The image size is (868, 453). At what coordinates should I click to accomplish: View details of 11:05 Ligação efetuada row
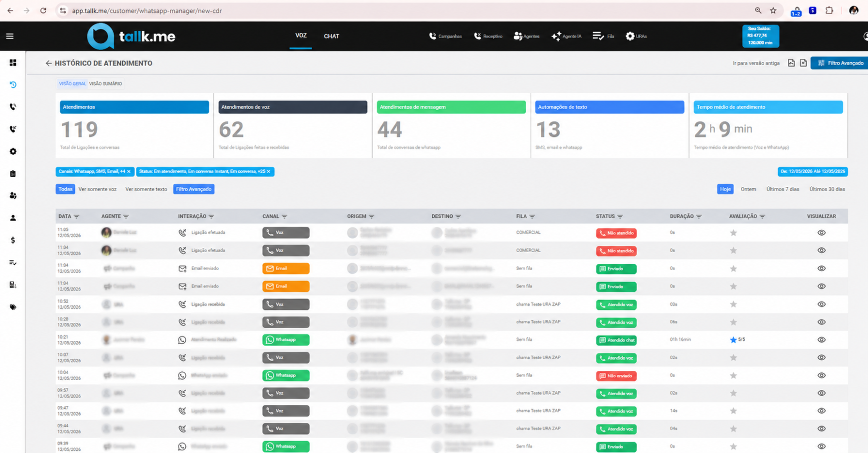point(822,233)
